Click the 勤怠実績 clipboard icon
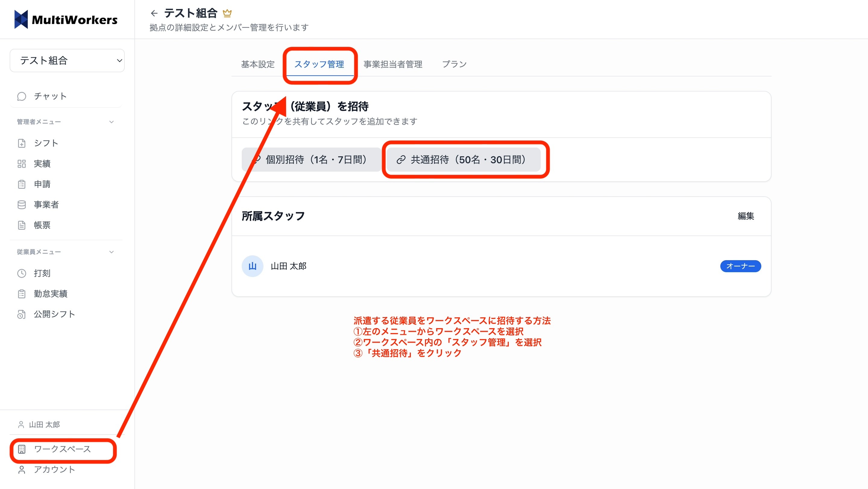Viewport: 868px width, 489px height. pos(22,294)
